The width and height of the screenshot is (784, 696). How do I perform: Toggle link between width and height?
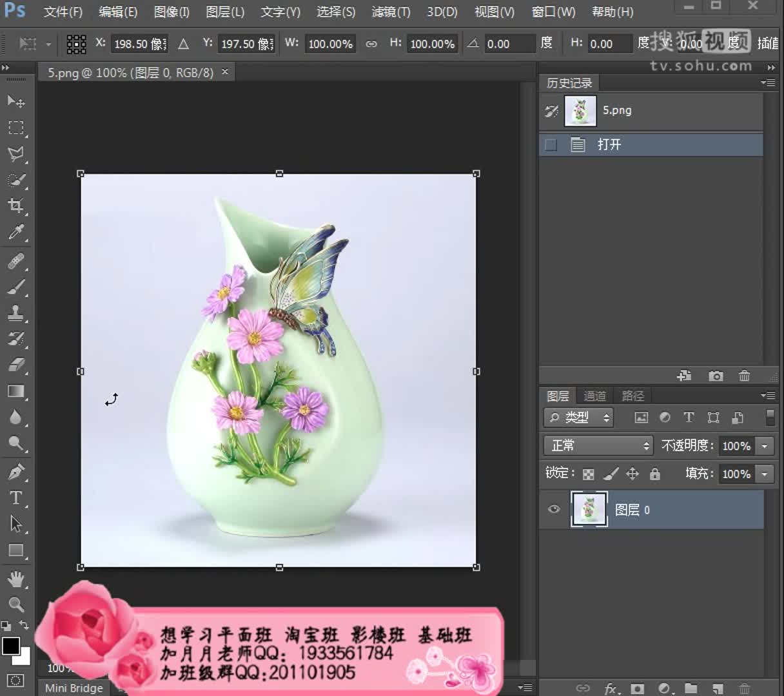click(x=371, y=44)
